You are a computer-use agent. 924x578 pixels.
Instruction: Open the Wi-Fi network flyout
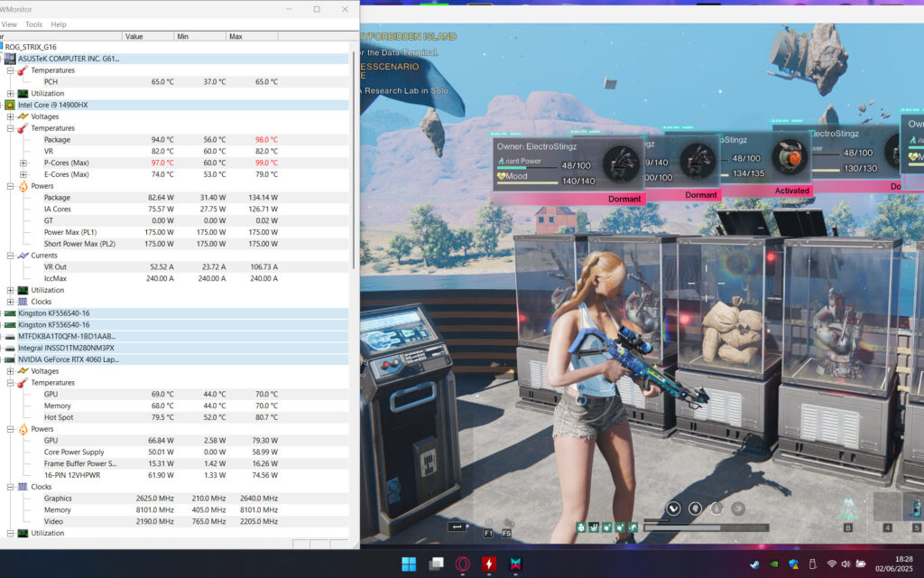[x=831, y=564]
